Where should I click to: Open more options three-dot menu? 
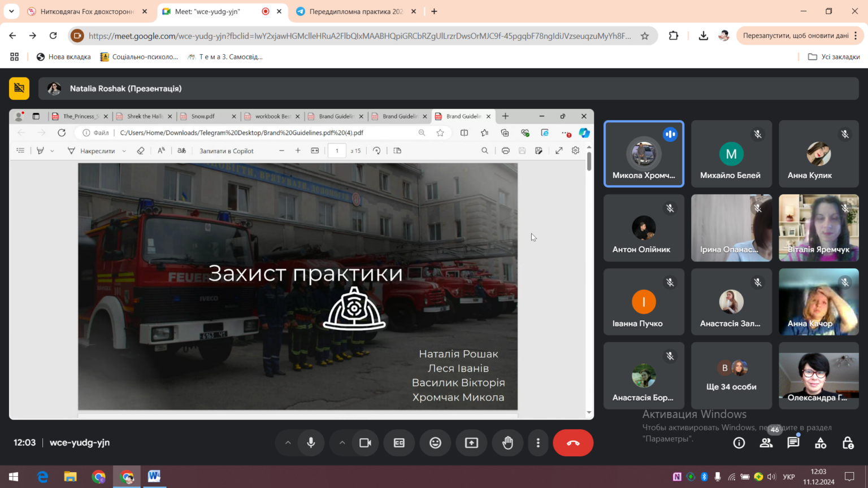tap(538, 443)
